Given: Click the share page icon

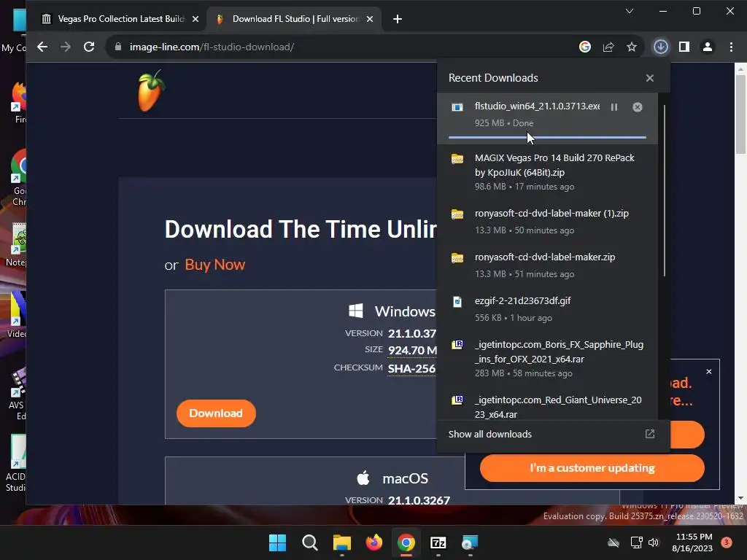Looking at the screenshot, I should pyautogui.click(x=608, y=47).
